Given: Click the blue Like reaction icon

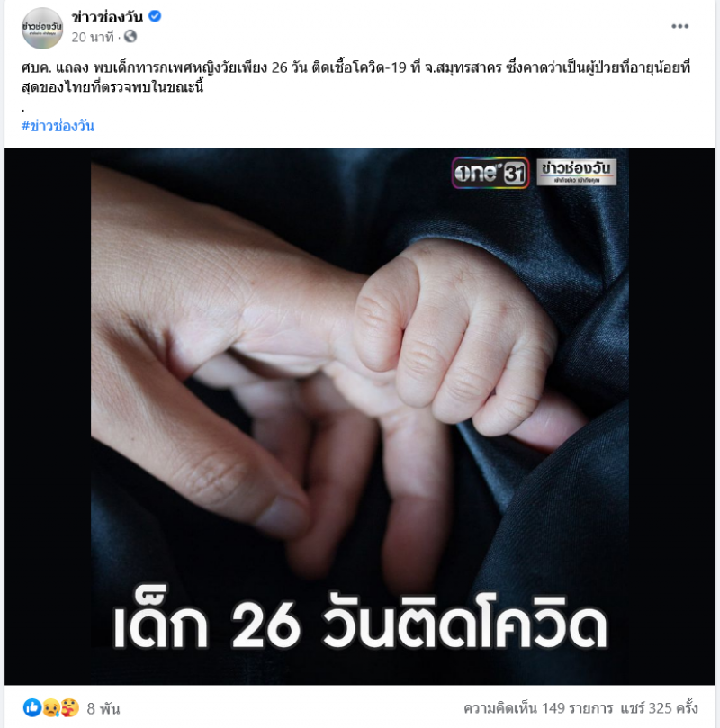Looking at the screenshot, I should tap(32, 707).
